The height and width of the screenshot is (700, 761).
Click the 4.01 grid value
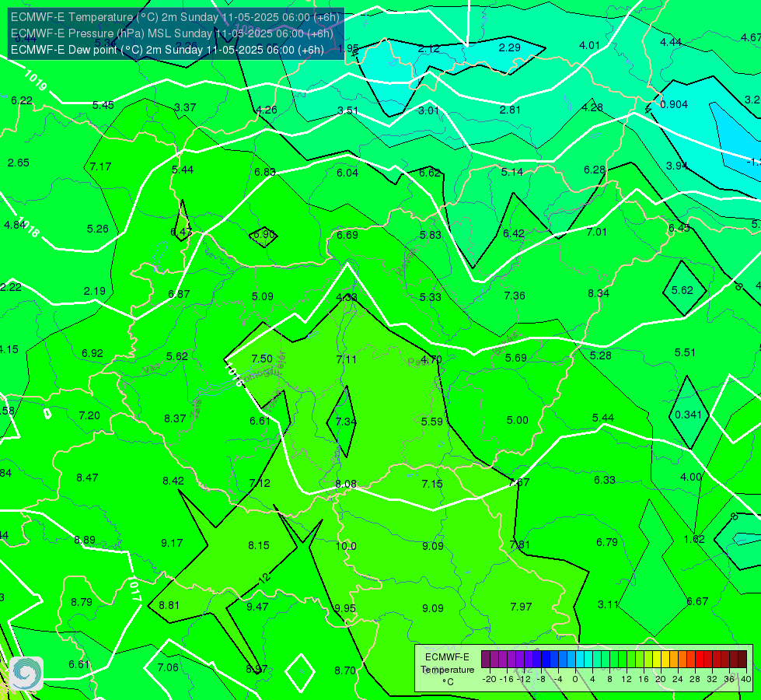(x=590, y=46)
